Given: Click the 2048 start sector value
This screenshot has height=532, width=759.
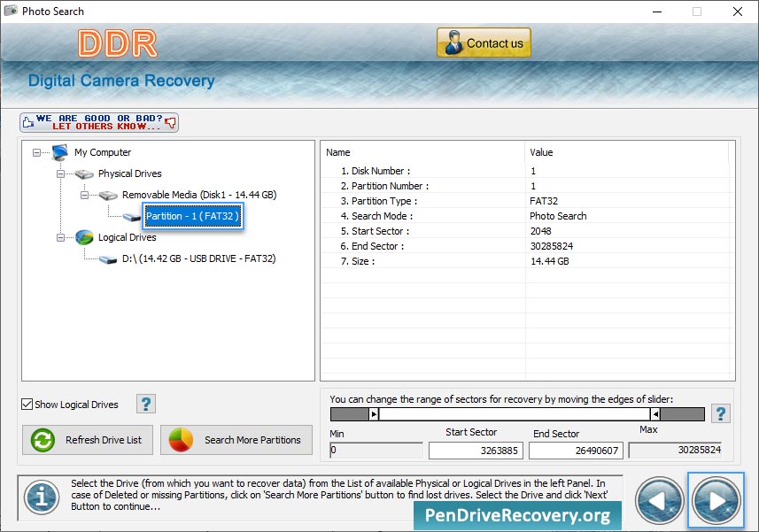Looking at the screenshot, I should [541, 231].
